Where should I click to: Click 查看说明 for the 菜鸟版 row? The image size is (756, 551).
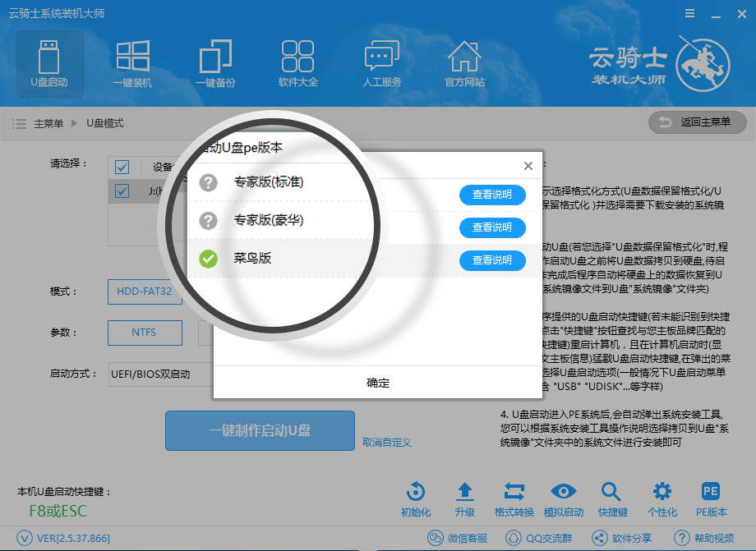point(492,260)
